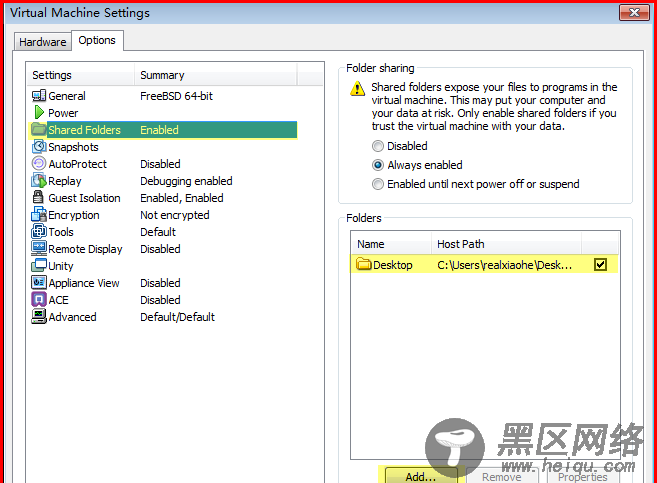Click the Guest Isolation padlock icon

(x=38, y=197)
